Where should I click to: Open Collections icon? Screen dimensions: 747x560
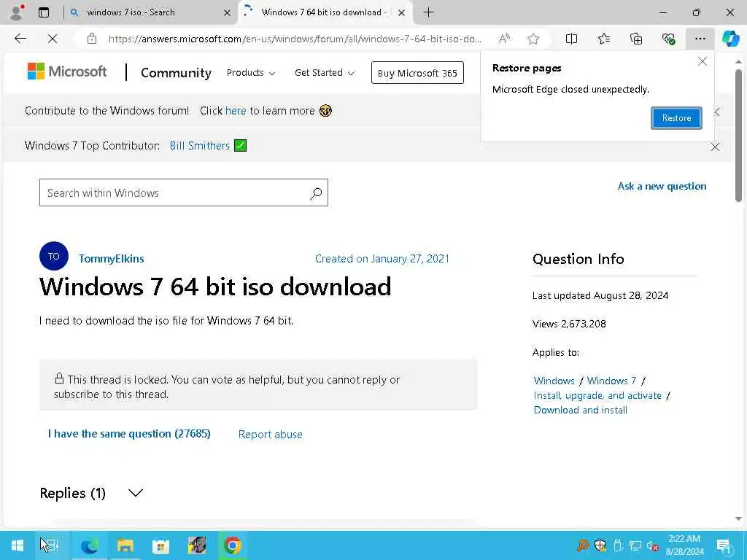click(636, 39)
